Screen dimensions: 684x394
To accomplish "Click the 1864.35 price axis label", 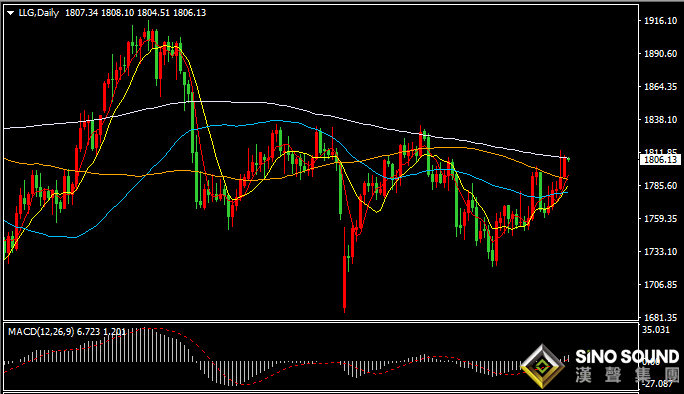I will click(x=660, y=86).
